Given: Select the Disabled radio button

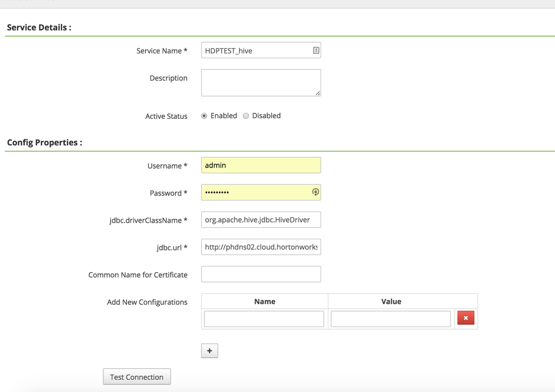Looking at the screenshot, I should pos(246,116).
